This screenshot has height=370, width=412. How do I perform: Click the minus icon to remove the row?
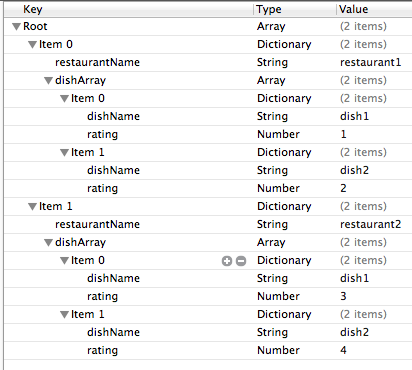coord(241,261)
